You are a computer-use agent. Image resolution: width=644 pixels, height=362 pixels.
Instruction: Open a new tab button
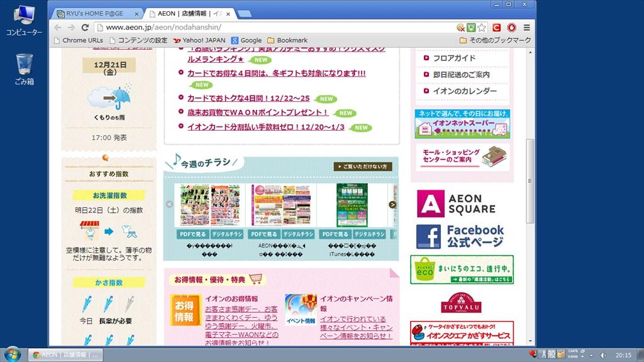click(x=245, y=14)
